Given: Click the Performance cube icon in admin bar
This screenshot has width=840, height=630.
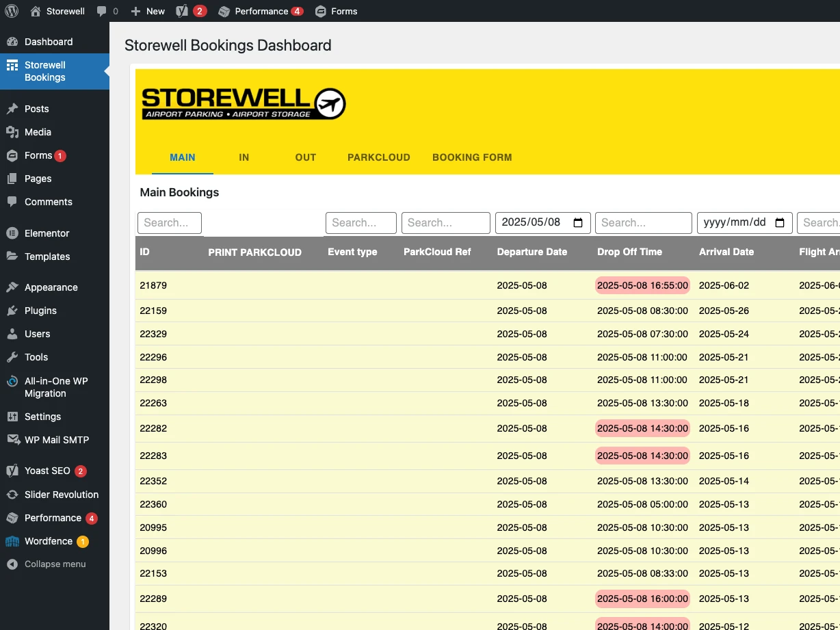Looking at the screenshot, I should pos(224,11).
